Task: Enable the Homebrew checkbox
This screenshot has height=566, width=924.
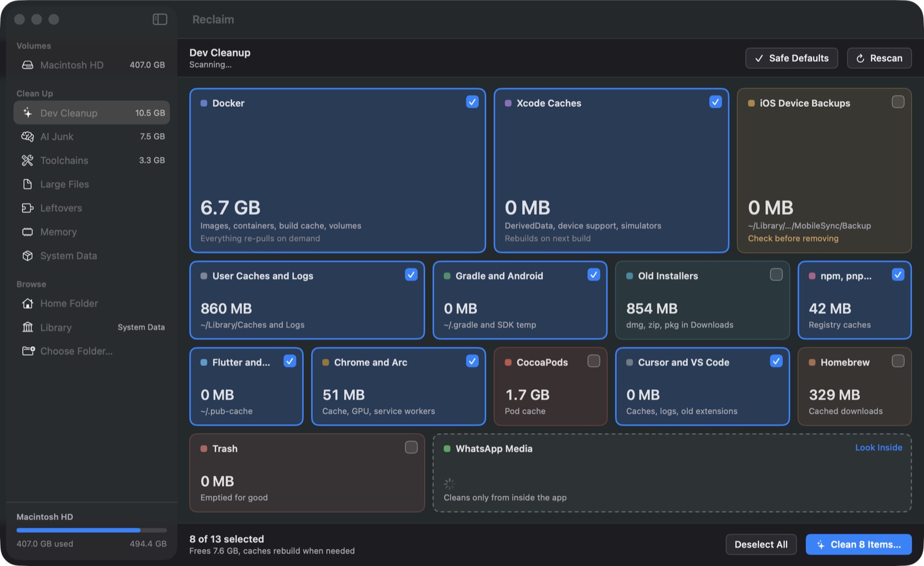Action: click(898, 361)
